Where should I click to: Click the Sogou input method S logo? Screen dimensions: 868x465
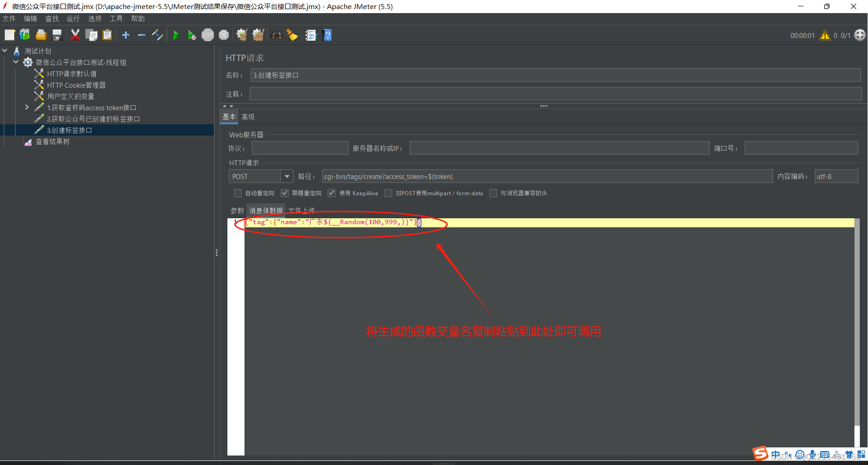click(760, 453)
